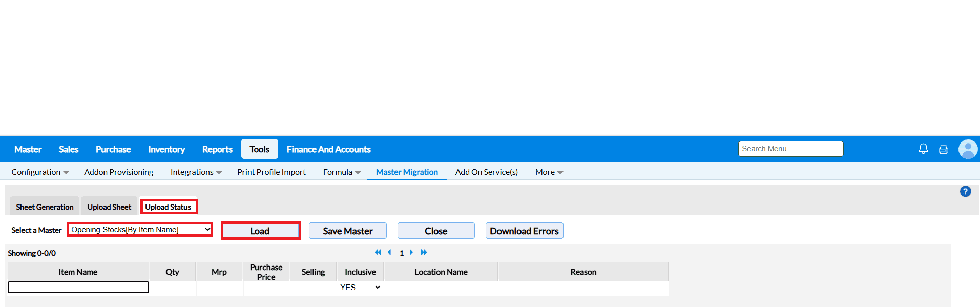Switch to Upload Status tab
This screenshot has width=980, height=307.
tap(169, 207)
